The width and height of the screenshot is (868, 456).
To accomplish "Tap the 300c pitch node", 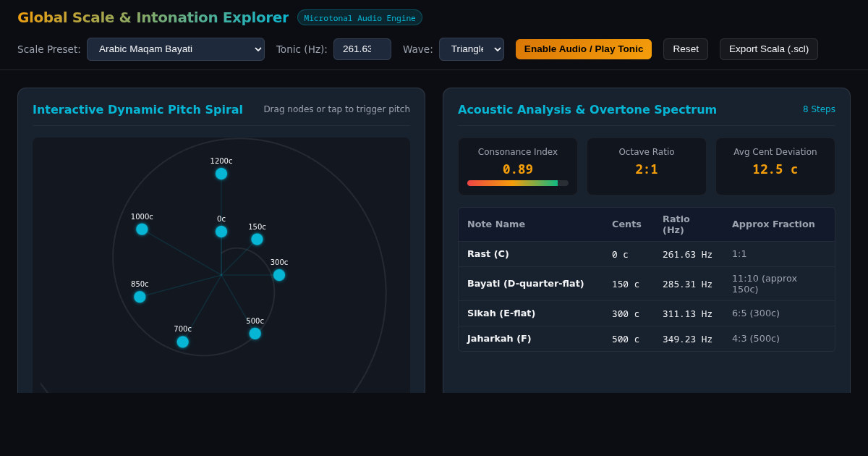I will pos(279,275).
